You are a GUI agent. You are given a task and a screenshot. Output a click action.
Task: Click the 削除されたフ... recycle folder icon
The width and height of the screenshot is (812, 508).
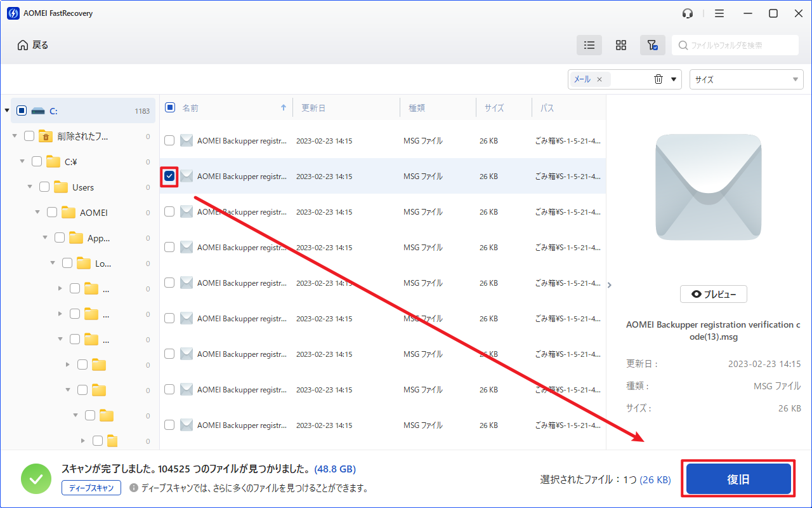(x=46, y=136)
